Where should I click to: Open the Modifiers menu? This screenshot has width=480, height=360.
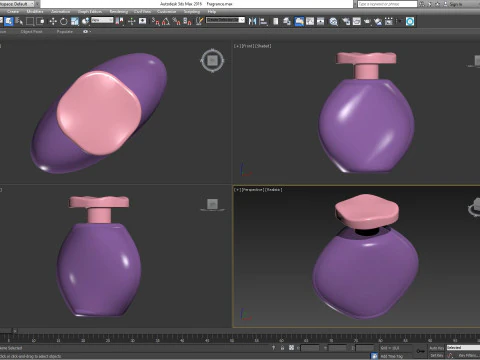pos(35,12)
